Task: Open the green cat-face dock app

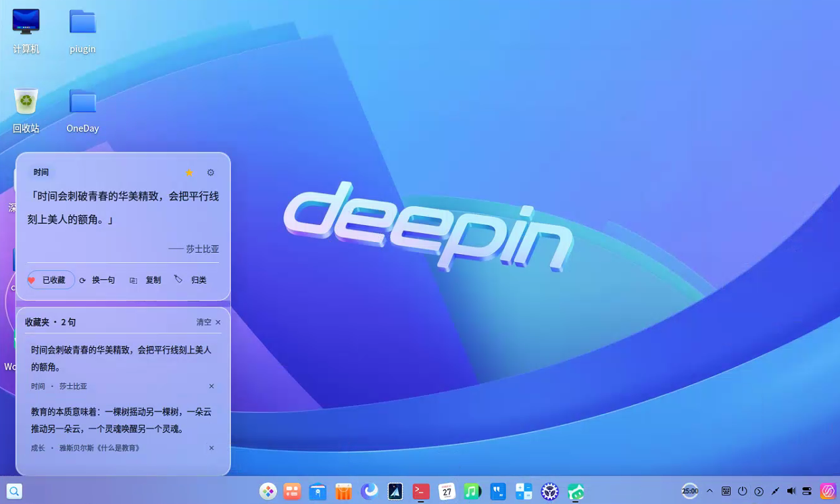Action: point(575,491)
